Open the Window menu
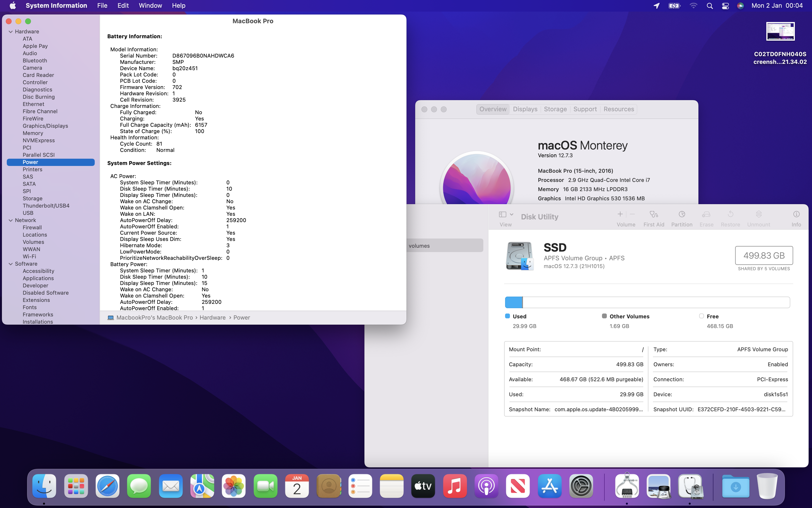The width and height of the screenshot is (812, 508). point(150,6)
